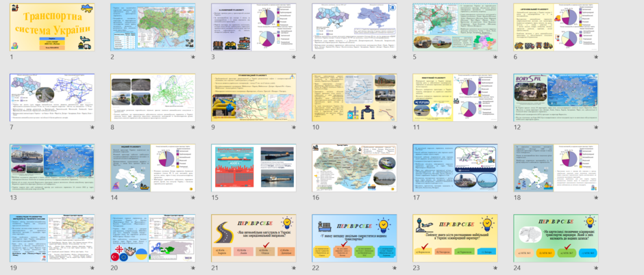Screen dimensions: 644x275
Task: Click the animation star under slide 14
Action: 193,198
